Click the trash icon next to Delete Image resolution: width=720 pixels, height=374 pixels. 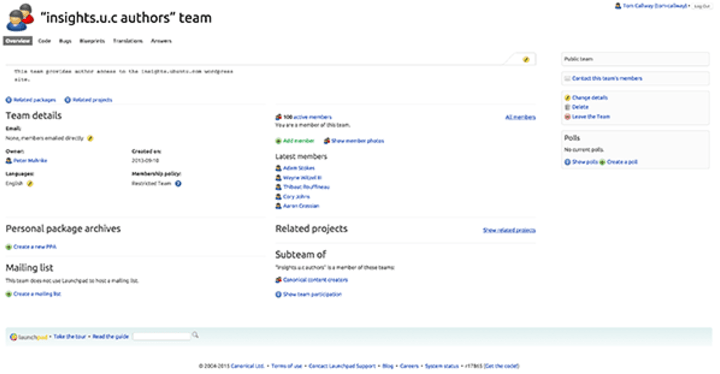(568, 107)
